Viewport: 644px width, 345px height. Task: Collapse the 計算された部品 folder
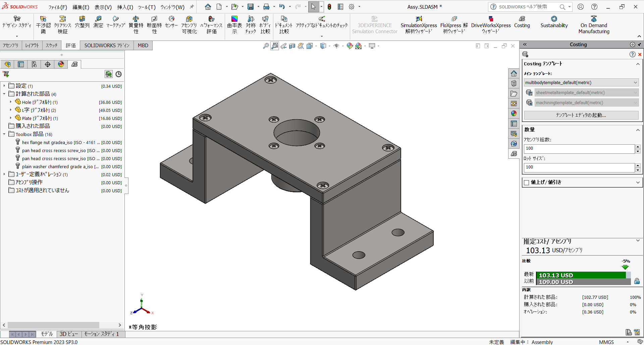[4, 94]
